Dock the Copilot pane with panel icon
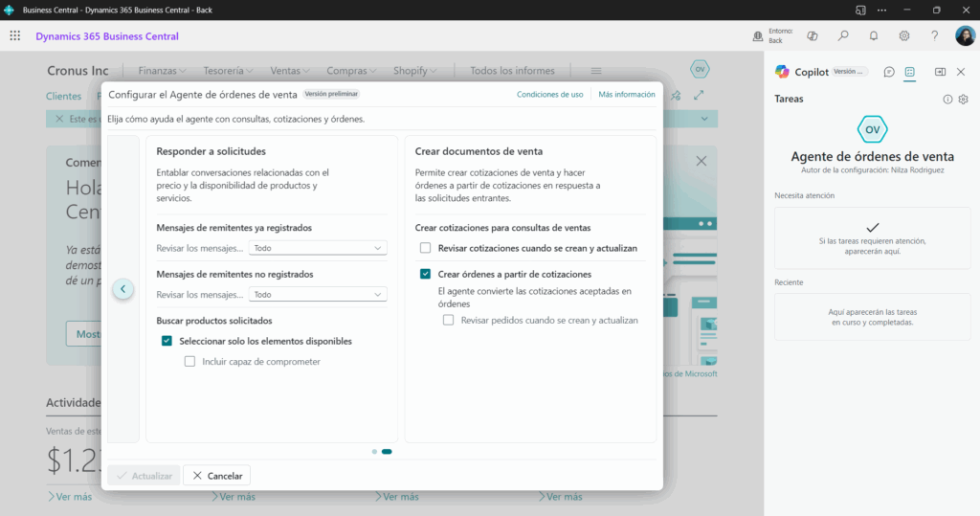The height and width of the screenshot is (516, 980). pos(940,72)
